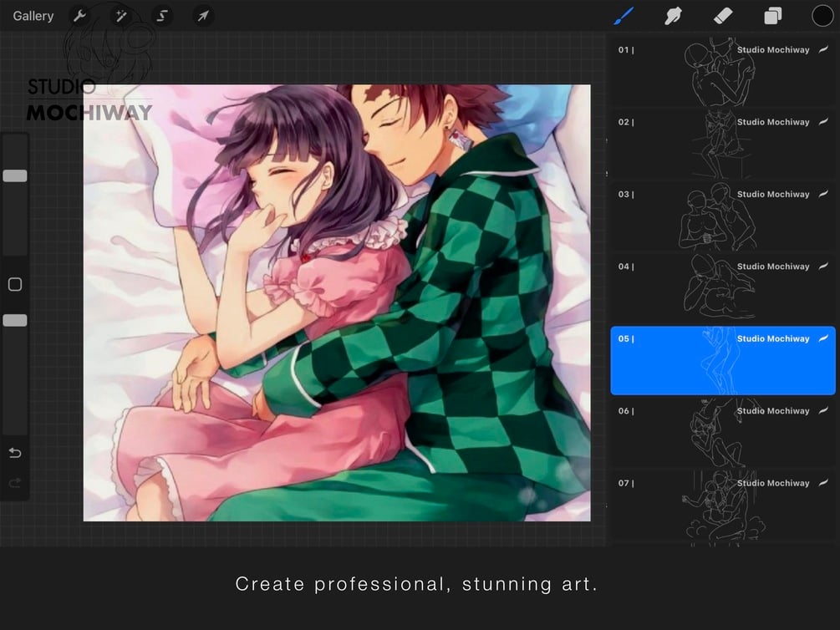840x630 pixels.
Task: Select brush 06 Studio Mochiway
Action: point(723,433)
